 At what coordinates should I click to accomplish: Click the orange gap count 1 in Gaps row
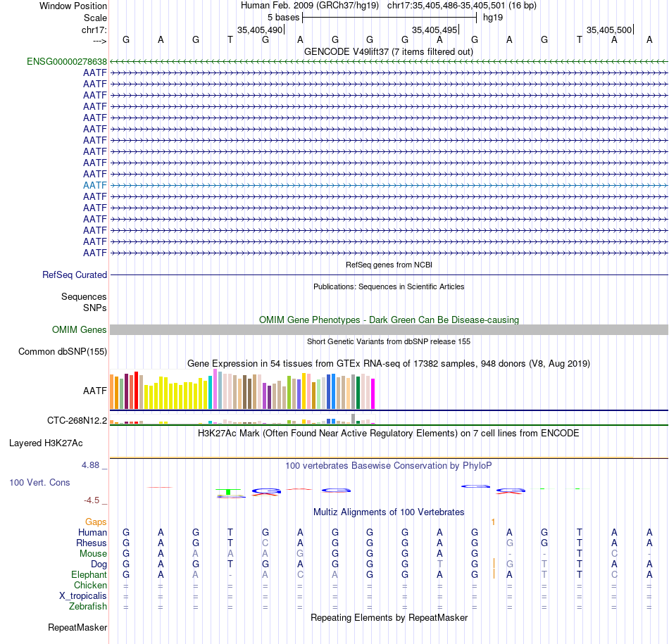pos(493,522)
